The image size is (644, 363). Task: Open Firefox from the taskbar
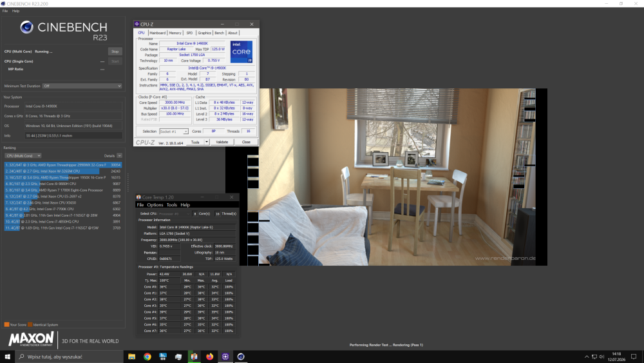[210, 357]
